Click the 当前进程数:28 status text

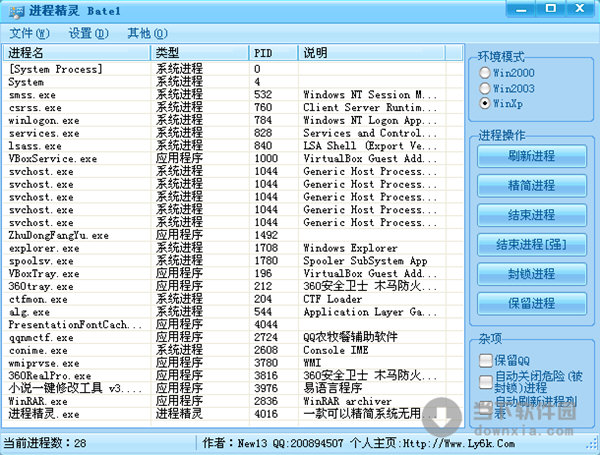coord(45,443)
